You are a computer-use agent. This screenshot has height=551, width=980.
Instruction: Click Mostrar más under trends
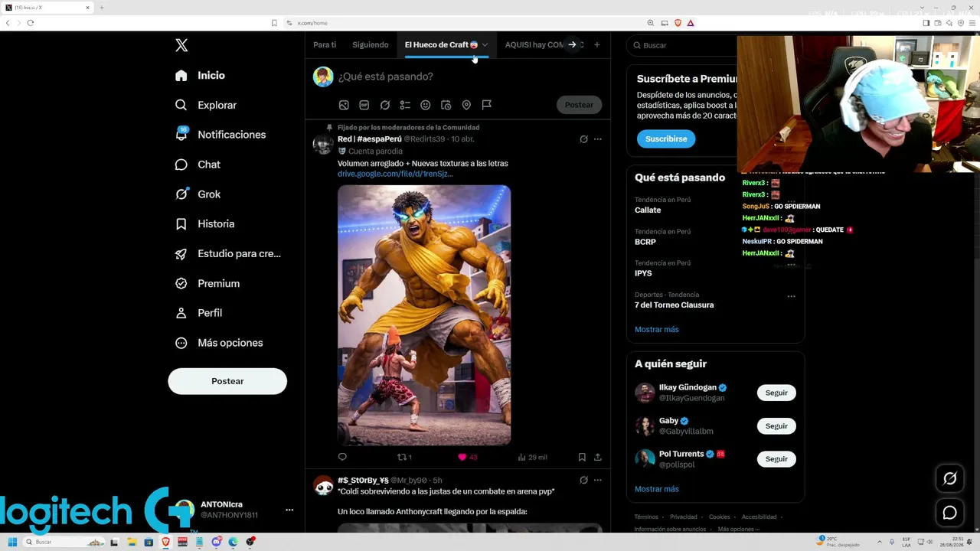[657, 330]
